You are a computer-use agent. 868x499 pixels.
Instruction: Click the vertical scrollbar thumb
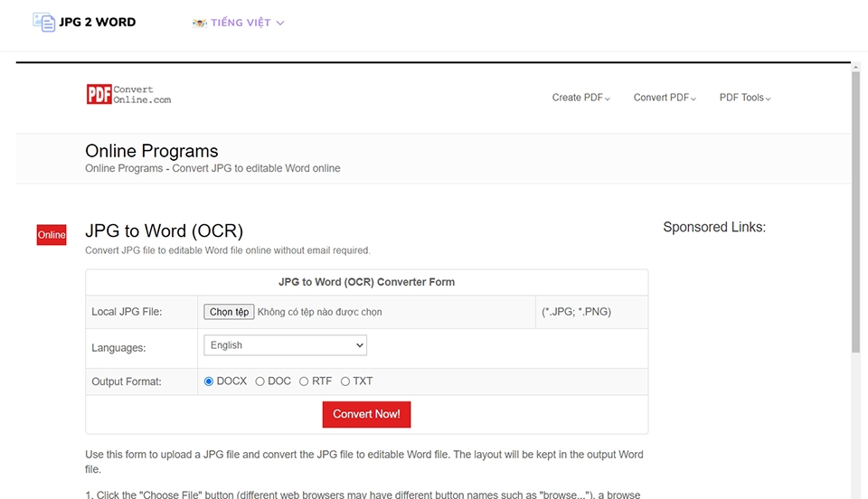click(x=855, y=212)
